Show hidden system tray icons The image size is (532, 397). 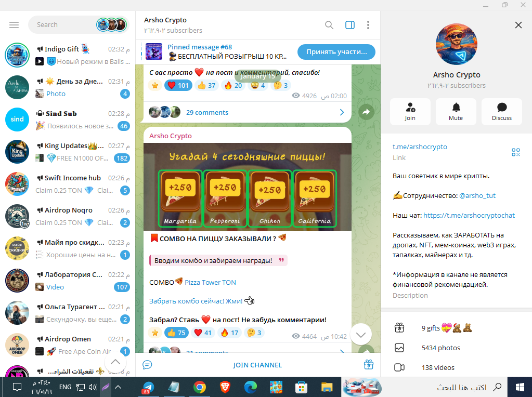pyautogui.click(x=118, y=387)
